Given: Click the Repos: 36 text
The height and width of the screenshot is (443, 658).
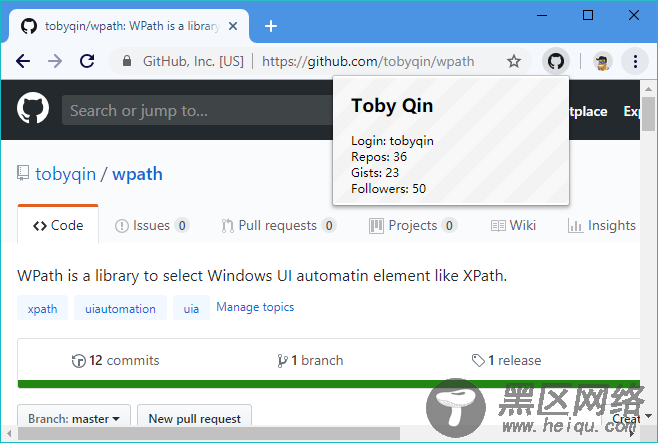Looking at the screenshot, I should coord(379,157).
